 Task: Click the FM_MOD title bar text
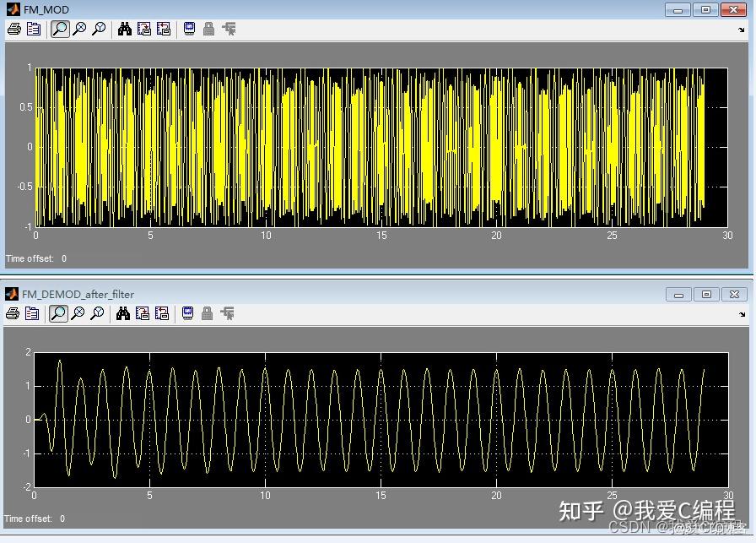click(x=46, y=9)
